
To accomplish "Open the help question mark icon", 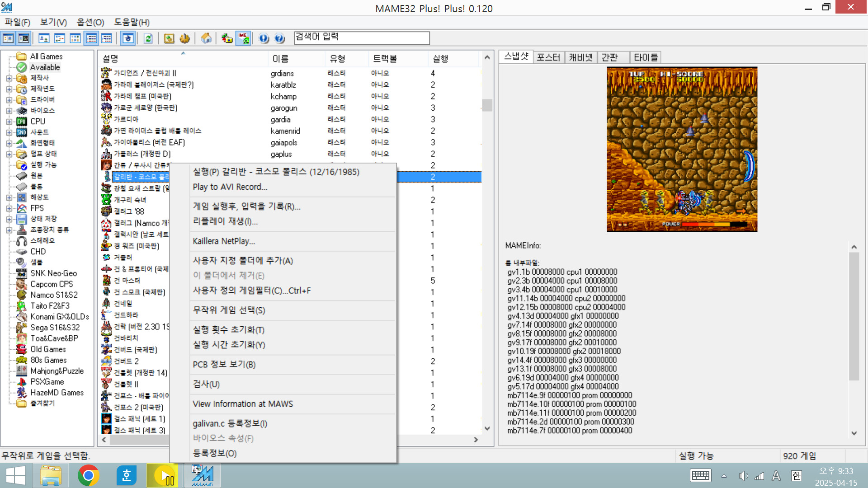I will point(280,38).
